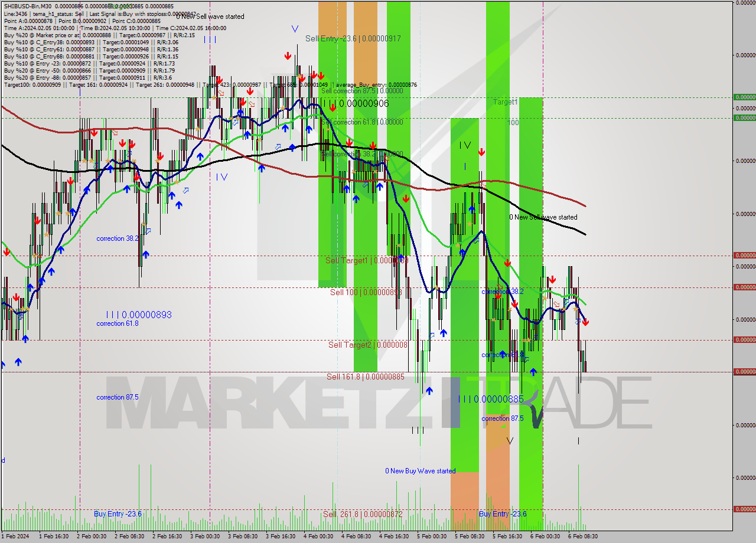Click the 'Sell correction 61.8' label
This screenshot has height=543, width=756.
coord(362,122)
